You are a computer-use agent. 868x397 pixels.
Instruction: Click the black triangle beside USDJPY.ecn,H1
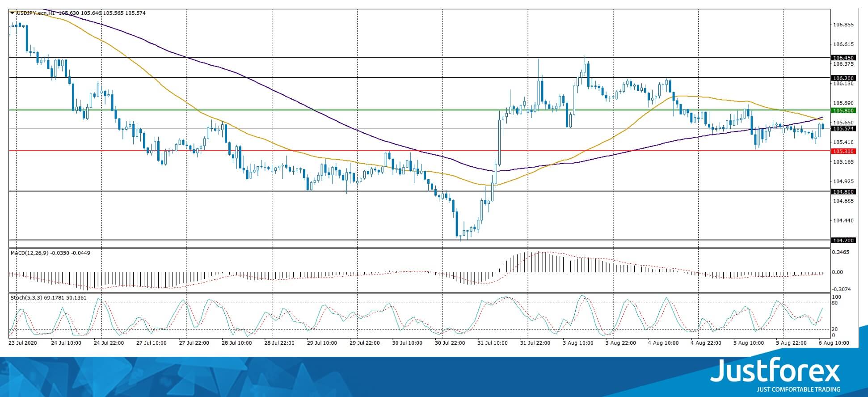tap(13, 13)
